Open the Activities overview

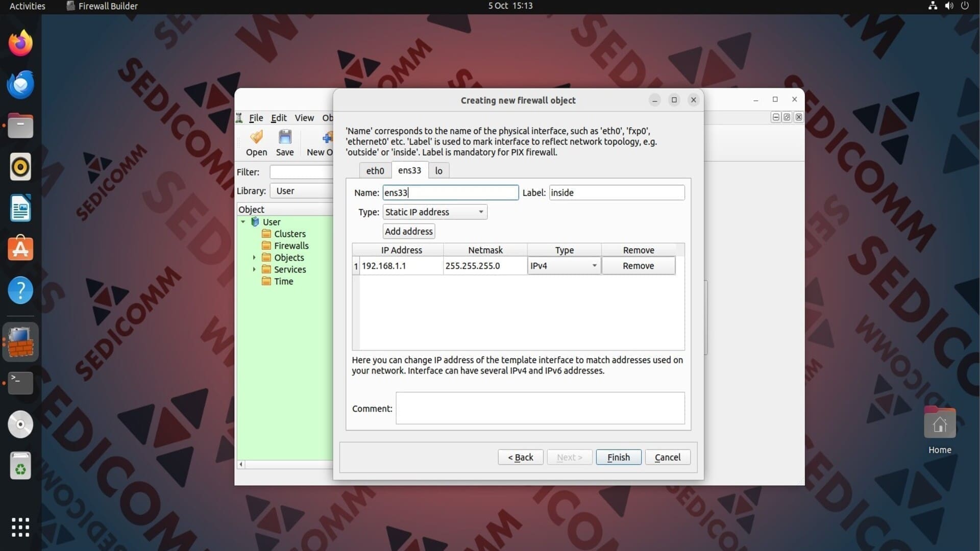[28, 6]
